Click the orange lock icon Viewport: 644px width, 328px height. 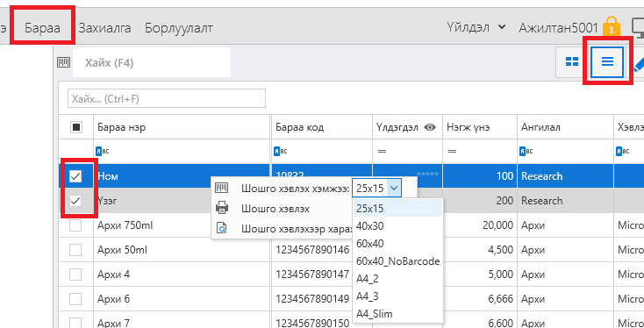[x=612, y=26]
